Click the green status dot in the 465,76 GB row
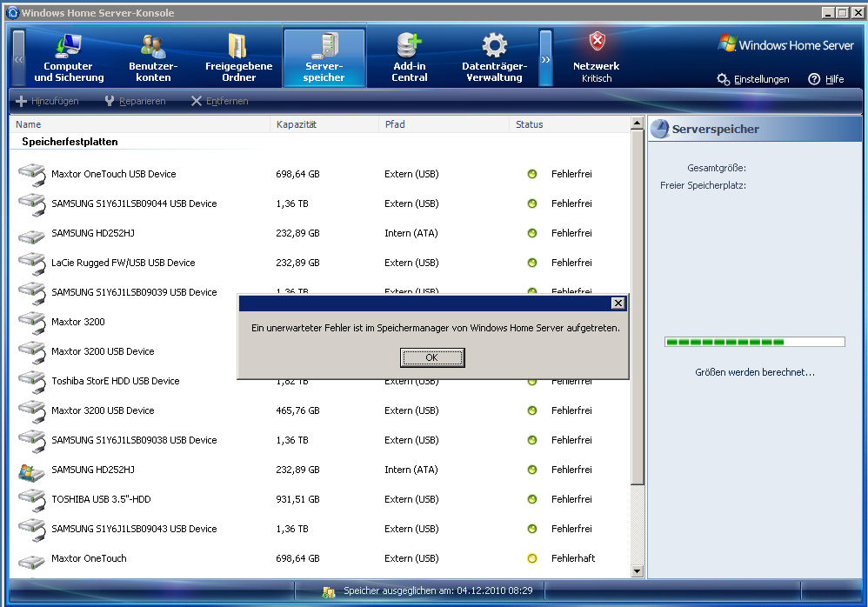The width and height of the screenshot is (868, 607). [x=532, y=410]
